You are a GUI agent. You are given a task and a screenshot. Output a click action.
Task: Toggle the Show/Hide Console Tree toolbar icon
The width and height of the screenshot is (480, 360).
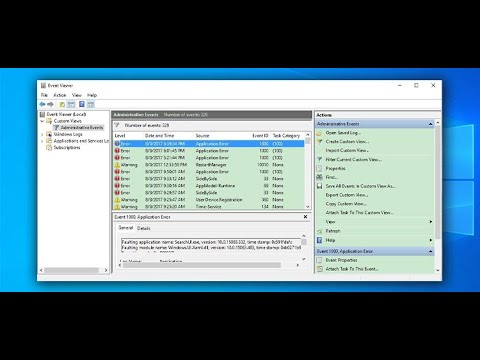(71, 104)
